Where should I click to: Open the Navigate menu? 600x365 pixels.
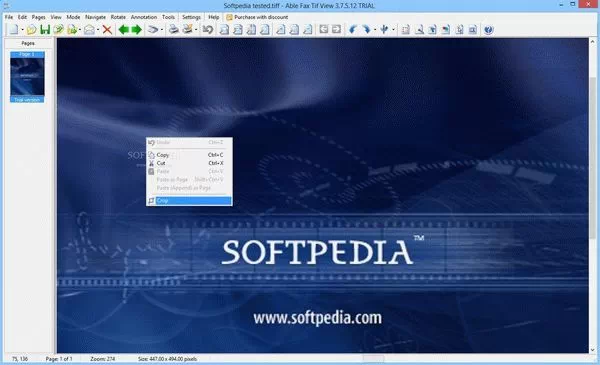(95, 17)
